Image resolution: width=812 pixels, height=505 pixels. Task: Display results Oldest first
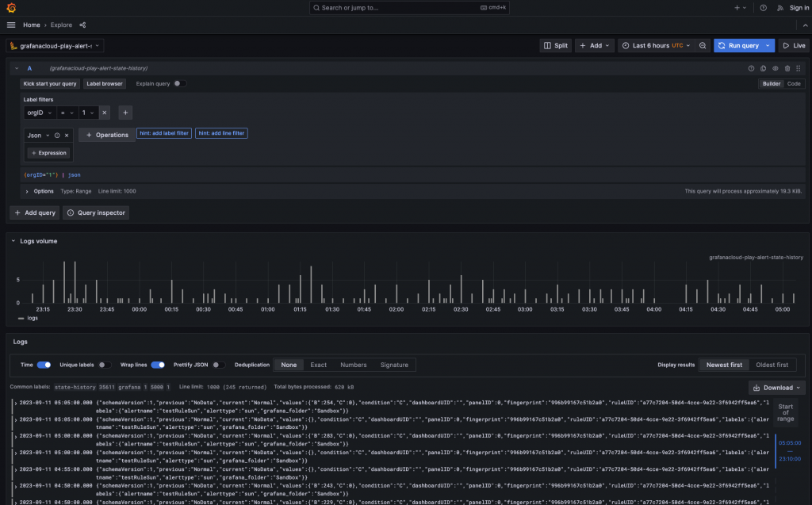pos(772,365)
